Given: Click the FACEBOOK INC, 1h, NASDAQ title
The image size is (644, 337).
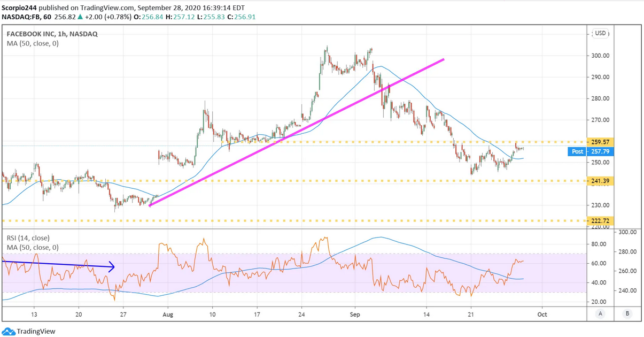Looking at the screenshot, I should pyautogui.click(x=52, y=34).
